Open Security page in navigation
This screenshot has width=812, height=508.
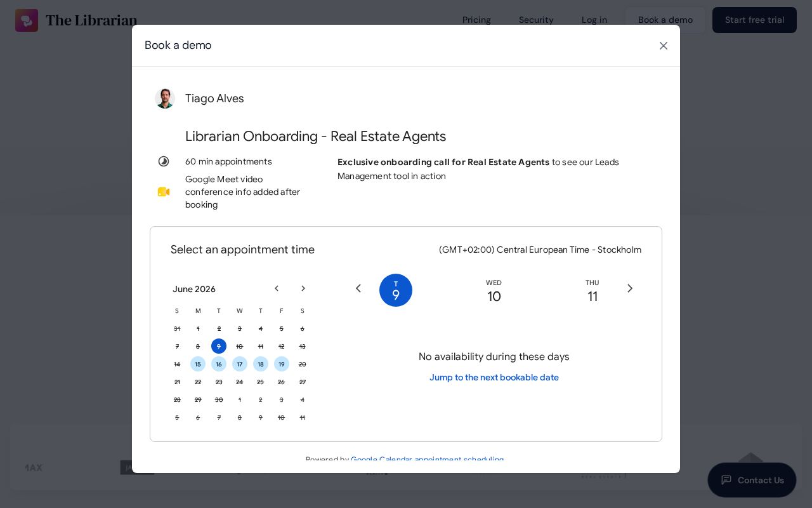point(536,20)
